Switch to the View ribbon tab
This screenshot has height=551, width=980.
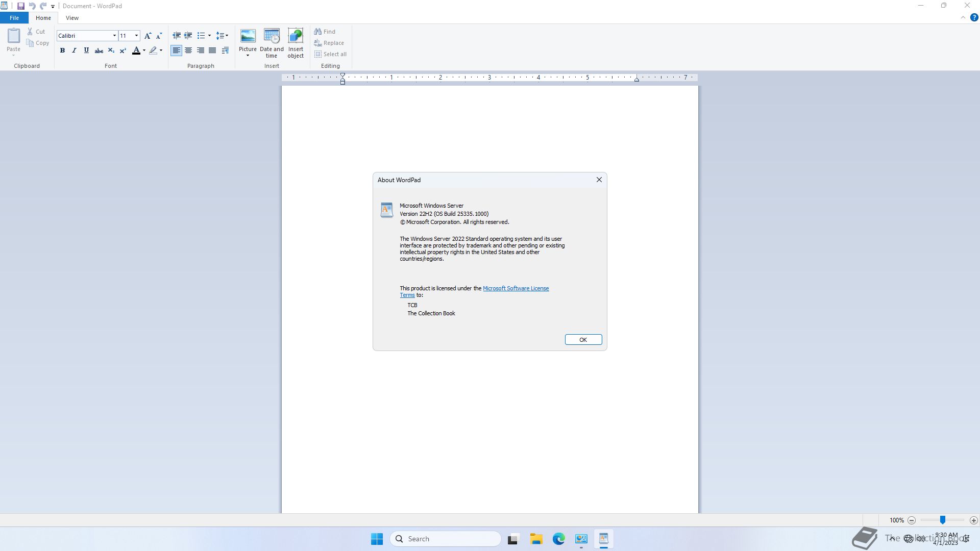click(x=72, y=18)
